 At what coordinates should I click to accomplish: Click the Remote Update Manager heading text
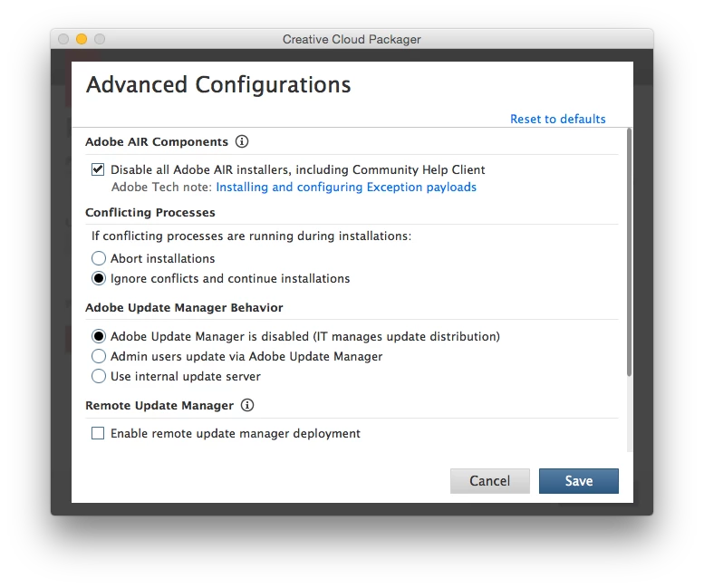159,405
